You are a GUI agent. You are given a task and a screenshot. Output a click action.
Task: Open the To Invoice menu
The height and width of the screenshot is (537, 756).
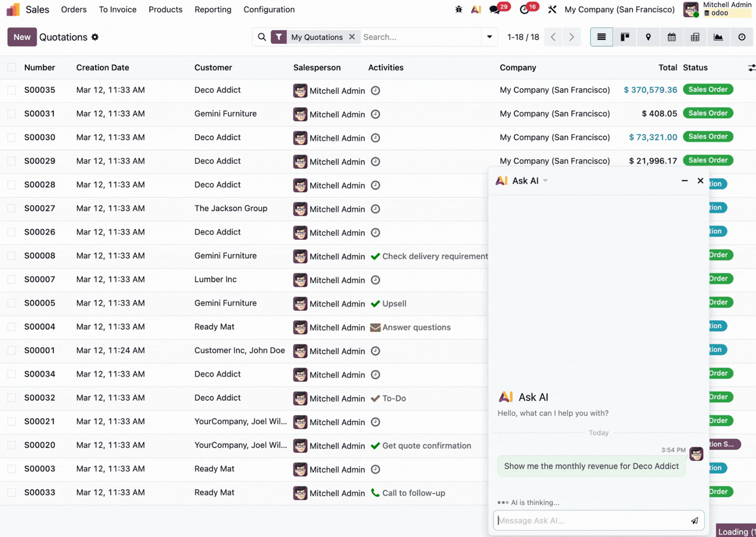pos(117,9)
